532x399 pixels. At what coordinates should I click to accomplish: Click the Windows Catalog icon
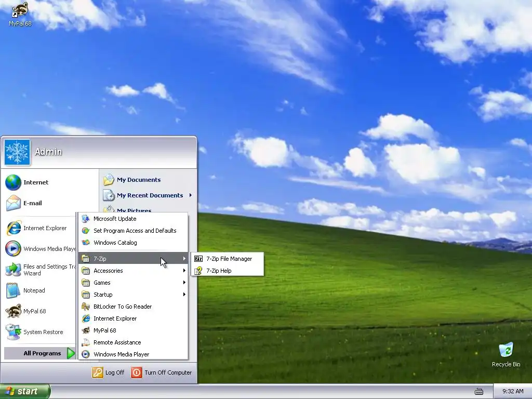[86, 242]
